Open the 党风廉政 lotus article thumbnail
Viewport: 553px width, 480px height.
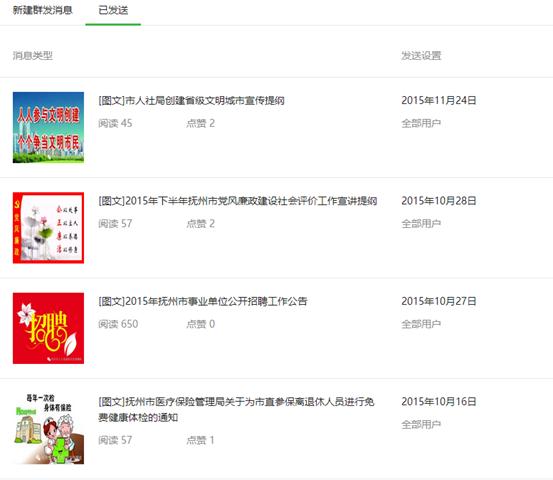[48, 228]
